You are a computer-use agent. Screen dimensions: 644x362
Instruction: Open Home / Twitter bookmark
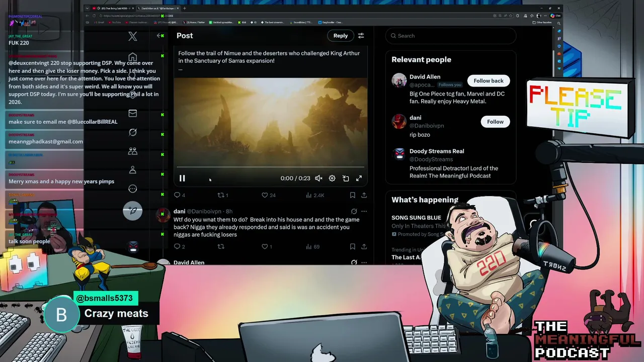[x=193, y=22]
